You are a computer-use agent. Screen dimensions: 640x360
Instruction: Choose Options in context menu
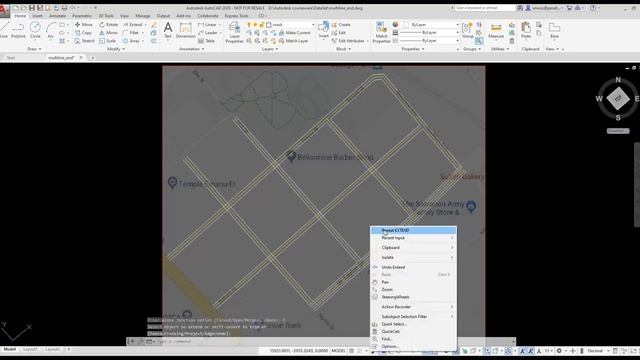(413, 346)
